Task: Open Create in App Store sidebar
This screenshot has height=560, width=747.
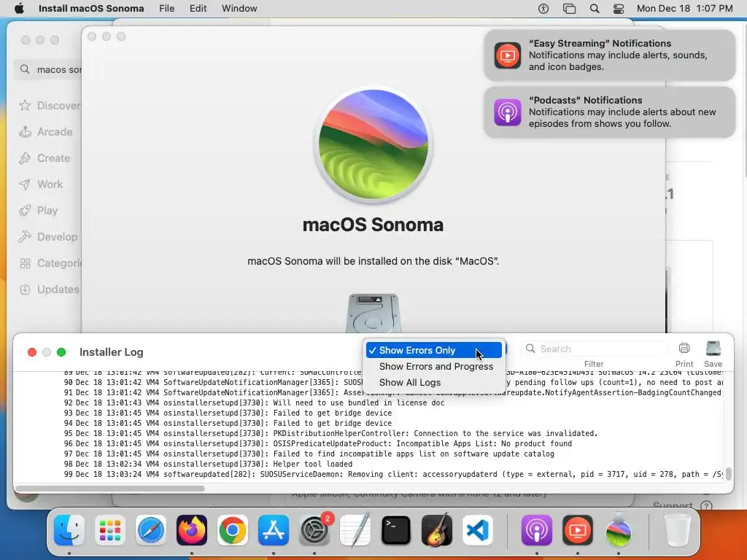Action: click(x=44, y=158)
